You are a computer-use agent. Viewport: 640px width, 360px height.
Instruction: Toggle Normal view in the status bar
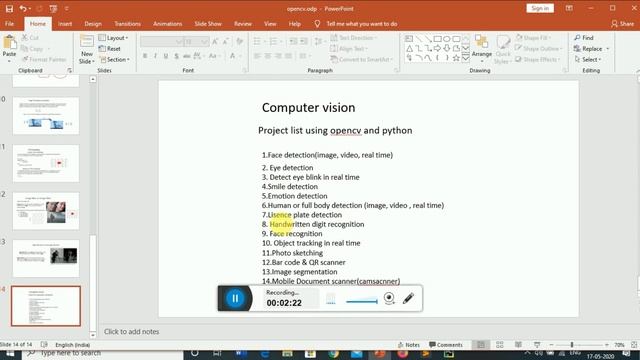click(x=481, y=345)
